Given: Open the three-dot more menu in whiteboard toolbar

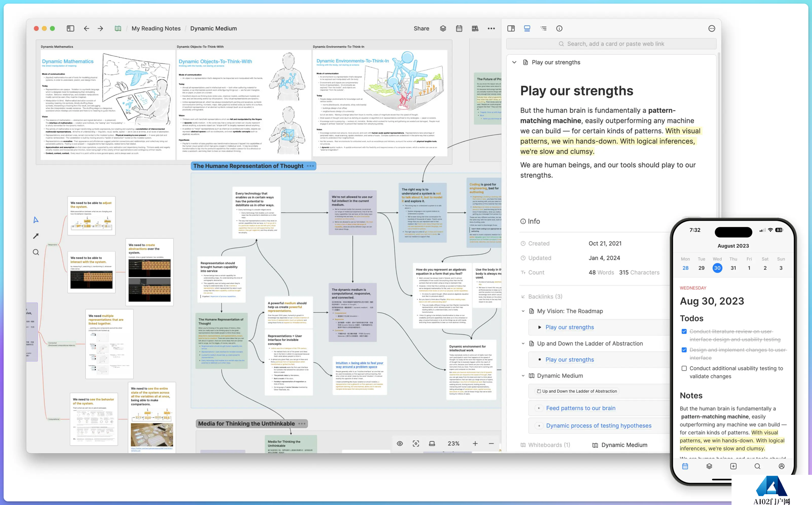Looking at the screenshot, I should point(491,29).
